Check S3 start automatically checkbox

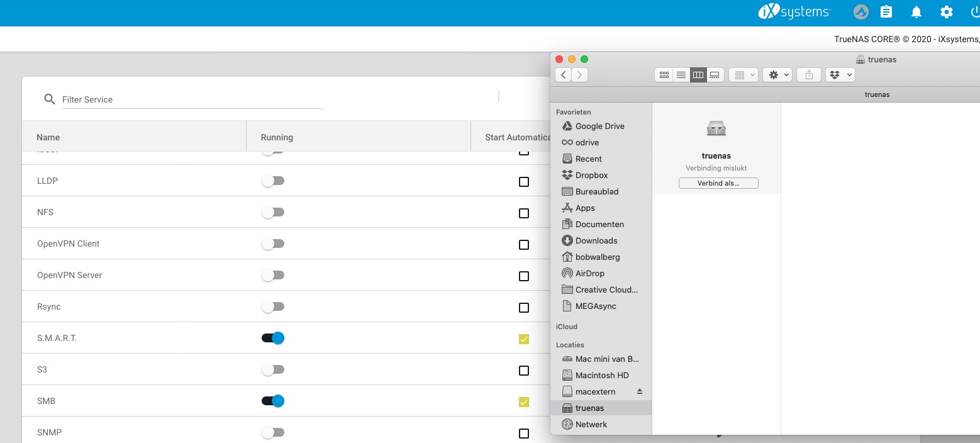[524, 371]
